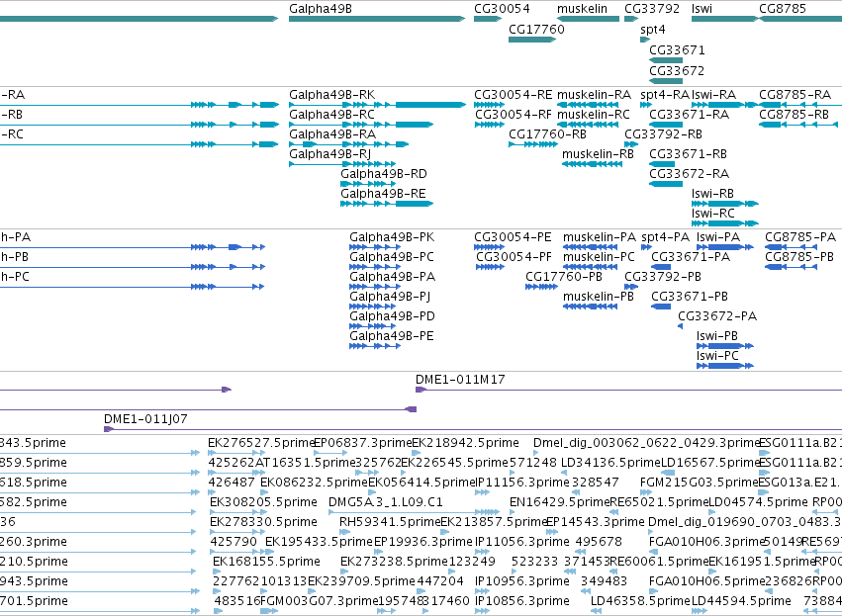
Task: Select the CG30054-PE protein label
Action: pos(513,237)
